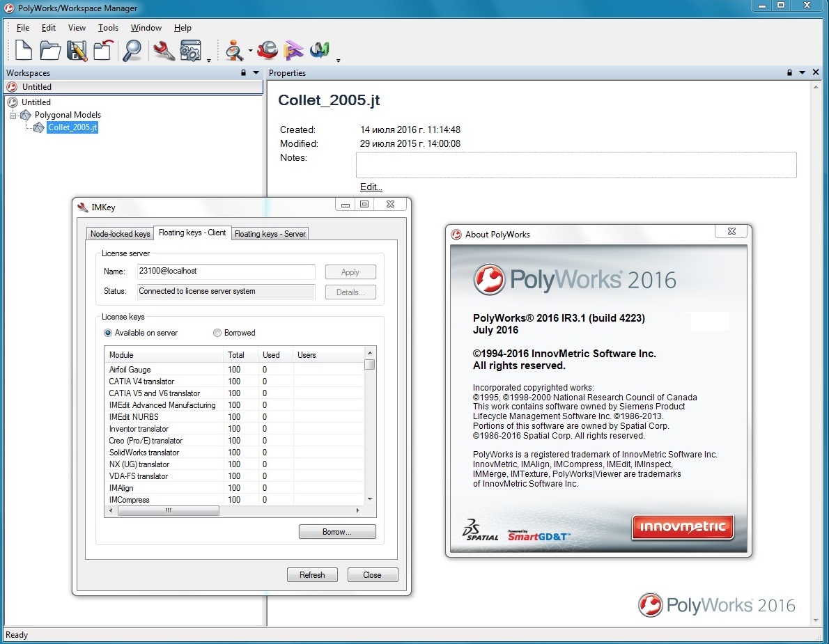
Task: Open Properties panel dropdown menu arrow
Action: 802,72
